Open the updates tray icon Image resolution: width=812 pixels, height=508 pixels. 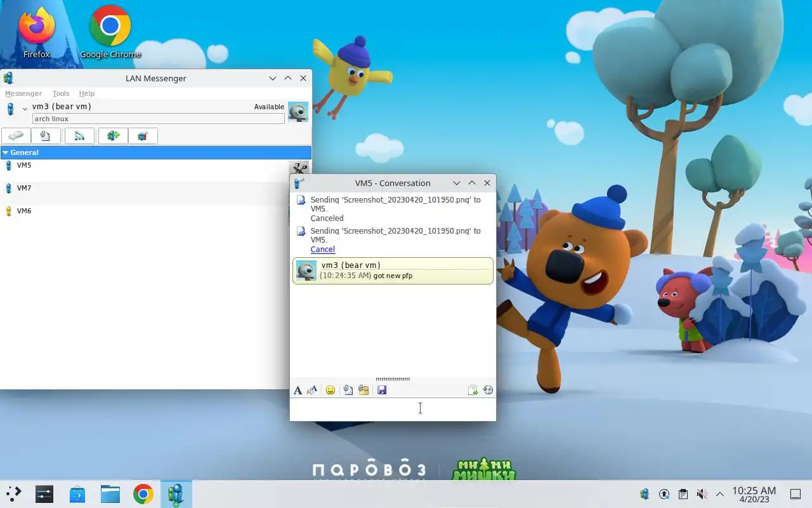click(664, 494)
